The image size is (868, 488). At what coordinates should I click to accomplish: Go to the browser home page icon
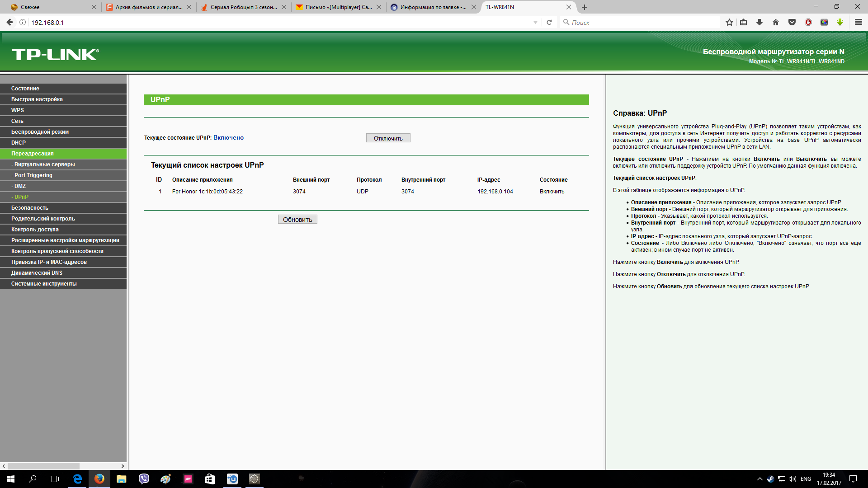(x=776, y=22)
